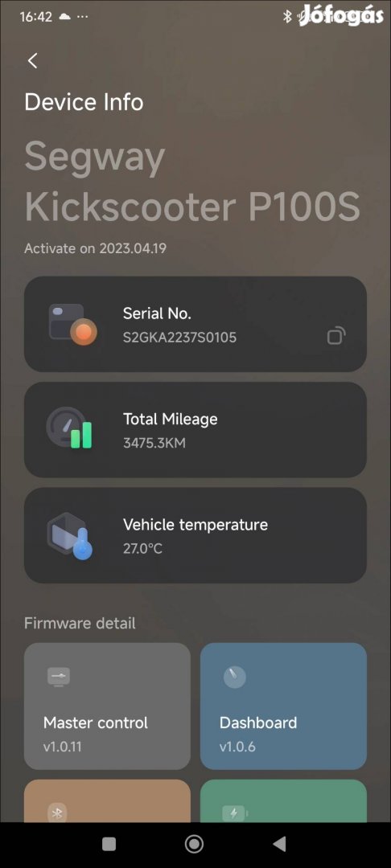
Task: Tap the Bluetooth firmware tile icon
Action: pyautogui.click(x=56, y=813)
